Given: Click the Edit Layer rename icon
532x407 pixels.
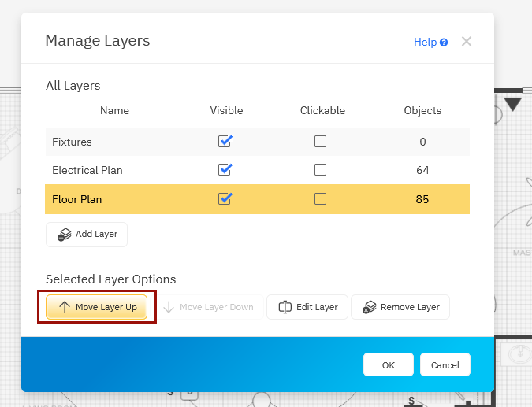Looking at the screenshot, I should 285,307.
